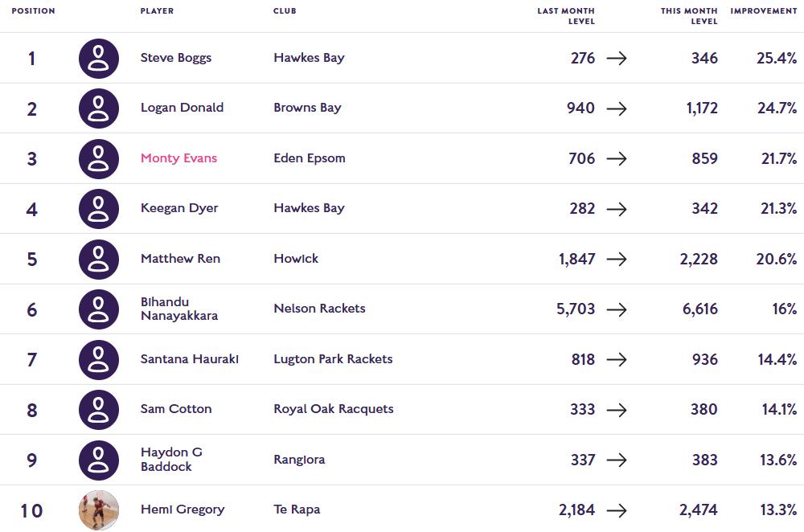Viewport: 804px width, 532px height.
Task: Click the Improvement column header
Action: point(763,11)
